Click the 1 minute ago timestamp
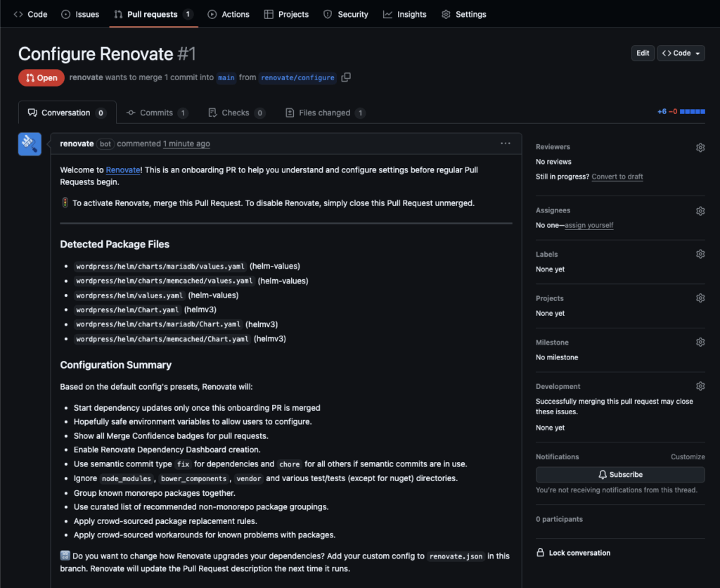The width and height of the screenshot is (720, 588). [x=186, y=143]
